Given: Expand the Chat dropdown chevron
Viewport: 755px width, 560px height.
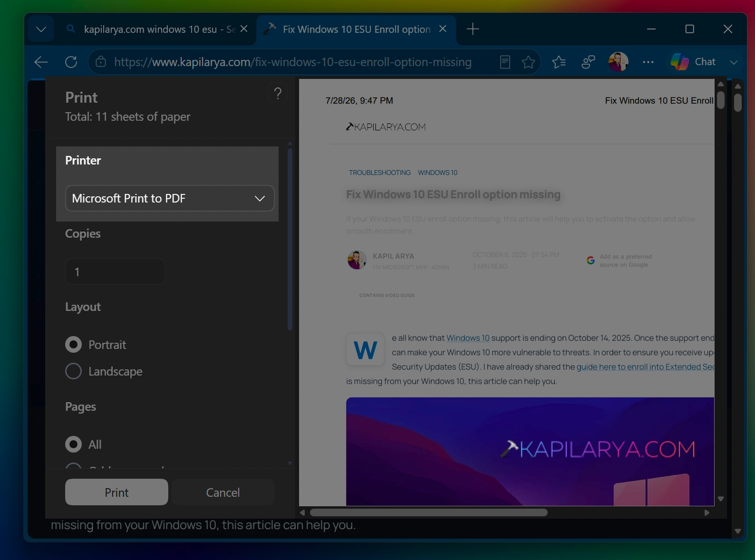Looking at the screenshot, I should tap(734, 62).
